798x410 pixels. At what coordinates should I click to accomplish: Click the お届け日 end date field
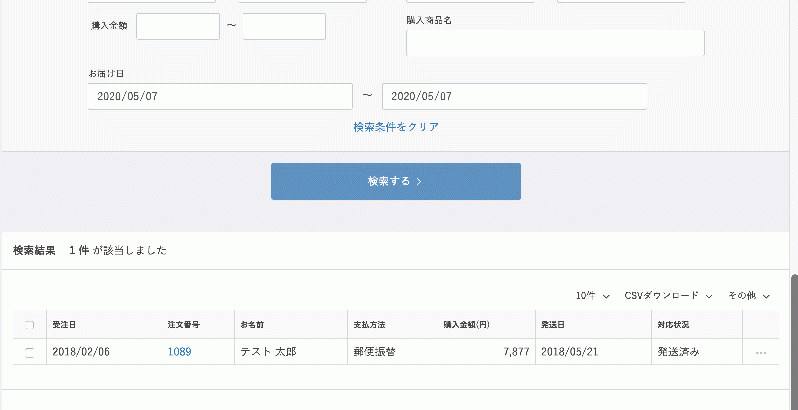coord(514,97)
